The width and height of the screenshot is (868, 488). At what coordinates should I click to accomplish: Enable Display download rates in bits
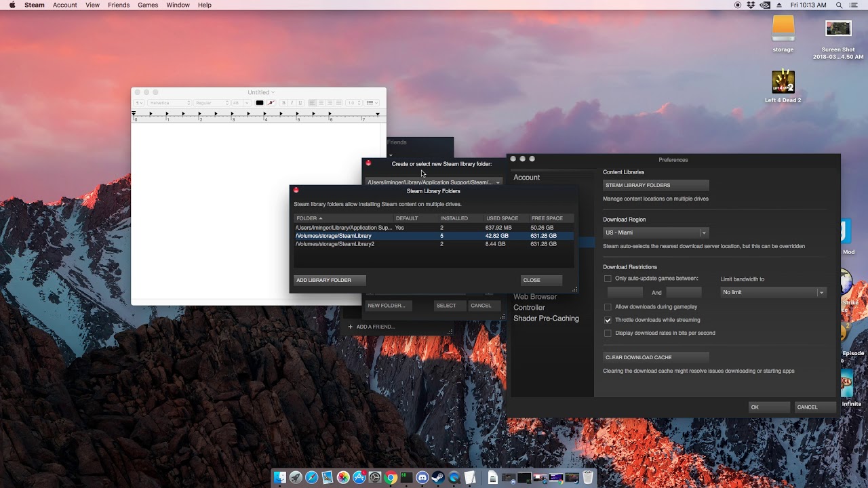click(608, 333)
